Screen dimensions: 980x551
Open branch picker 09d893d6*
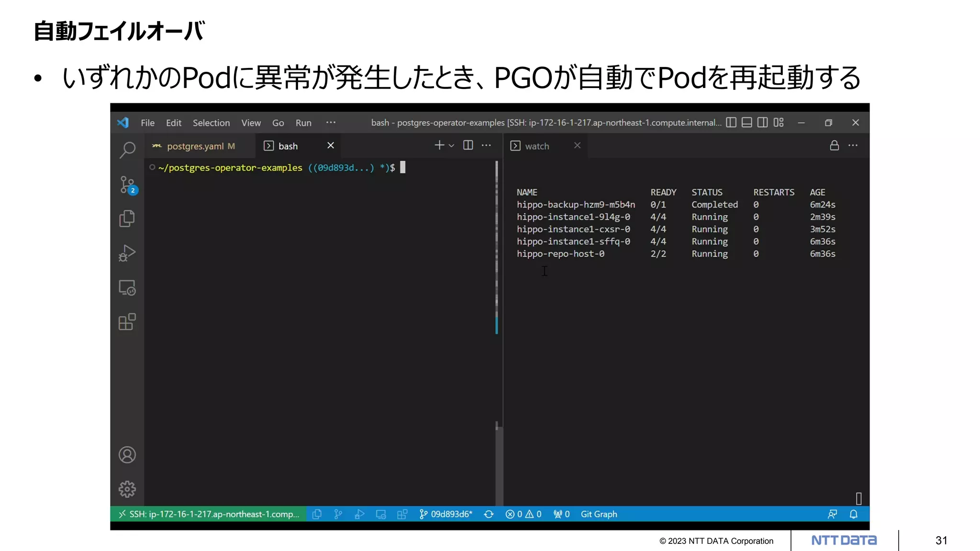pyautogui.click(x=446, y=514)
